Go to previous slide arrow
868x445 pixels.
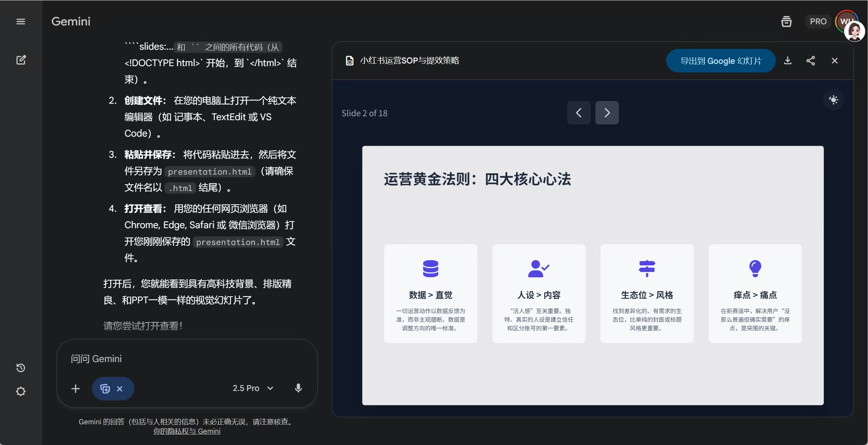pyautogui.click(x=579, y=113)
